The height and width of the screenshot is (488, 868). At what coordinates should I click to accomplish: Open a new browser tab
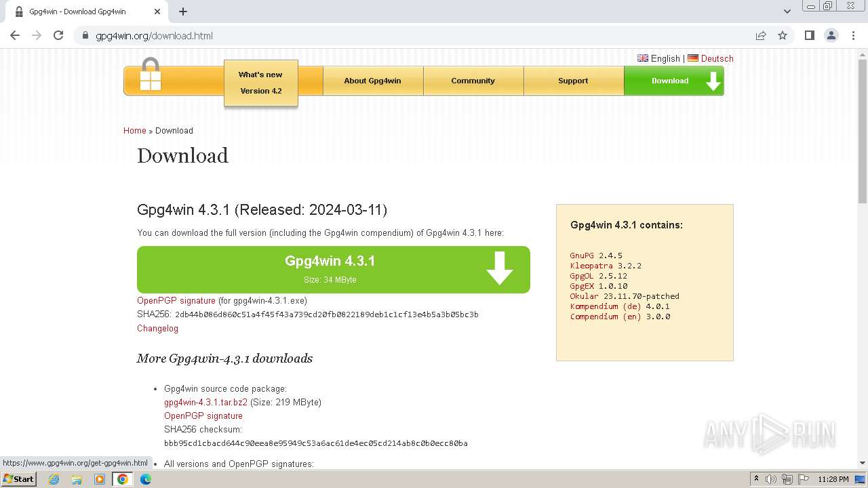[x=183, y=12]
